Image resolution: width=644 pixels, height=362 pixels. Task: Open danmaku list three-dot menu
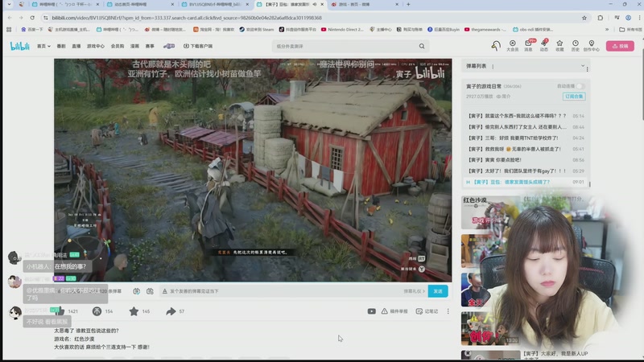588,69
